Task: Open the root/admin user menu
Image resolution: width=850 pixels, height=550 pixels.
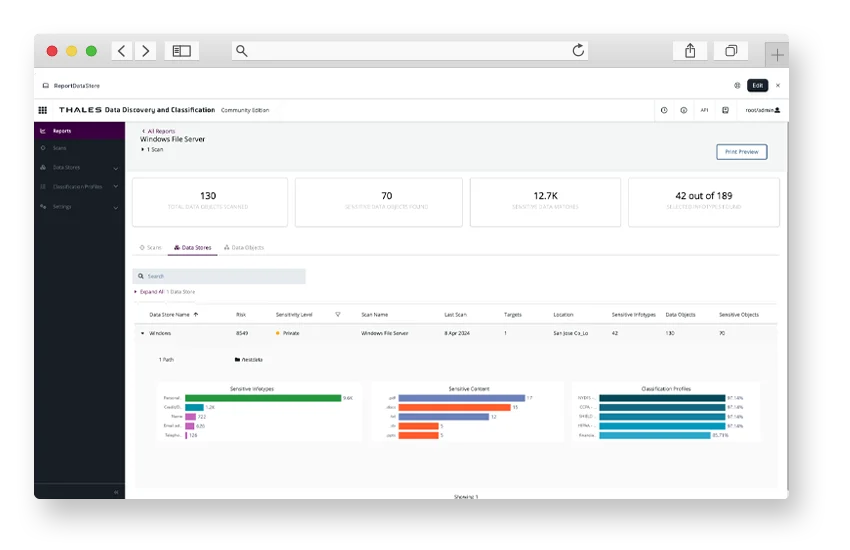Action: coord(762,110)
